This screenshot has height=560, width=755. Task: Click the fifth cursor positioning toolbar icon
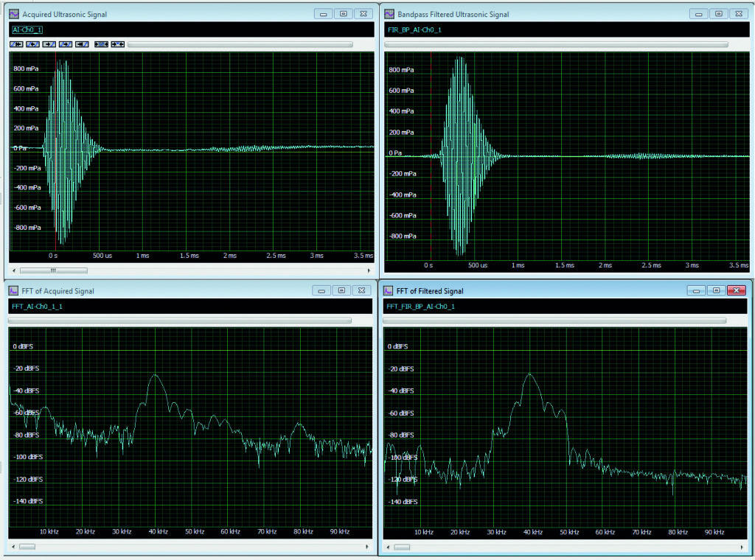click(81, 44)
